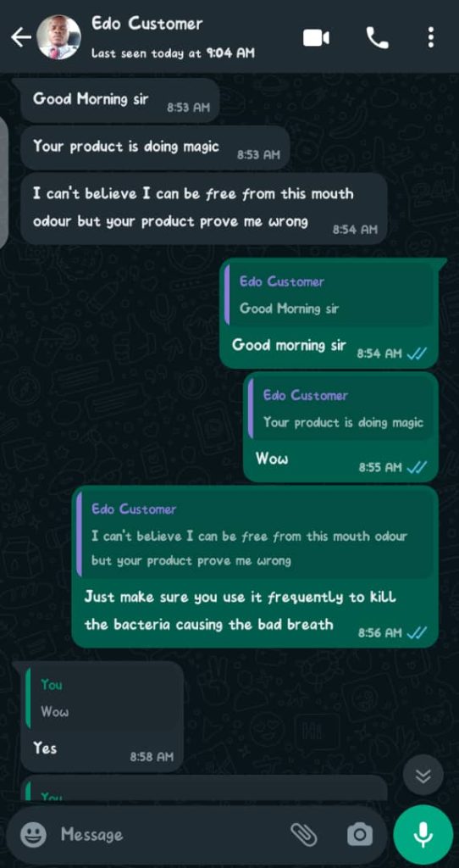Tap the green microphone voice message button

[x=423, y=834]
